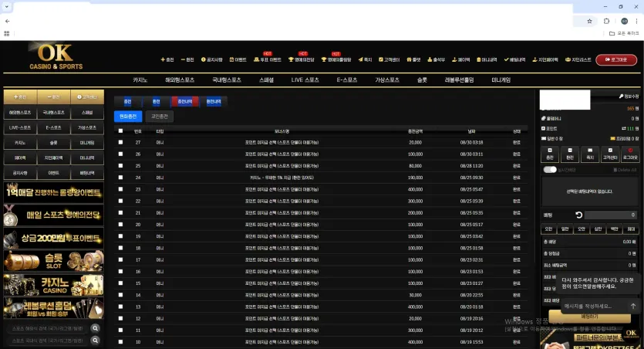Toggle the 실시간배팅 switch in bet slip
644x349 pixels.
point(550,170)
